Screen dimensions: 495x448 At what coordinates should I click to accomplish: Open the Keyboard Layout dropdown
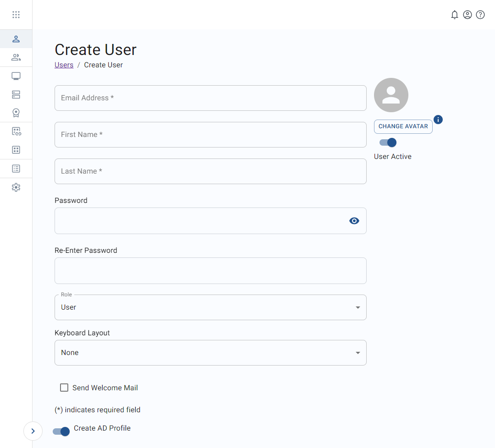tap(210, 353)
